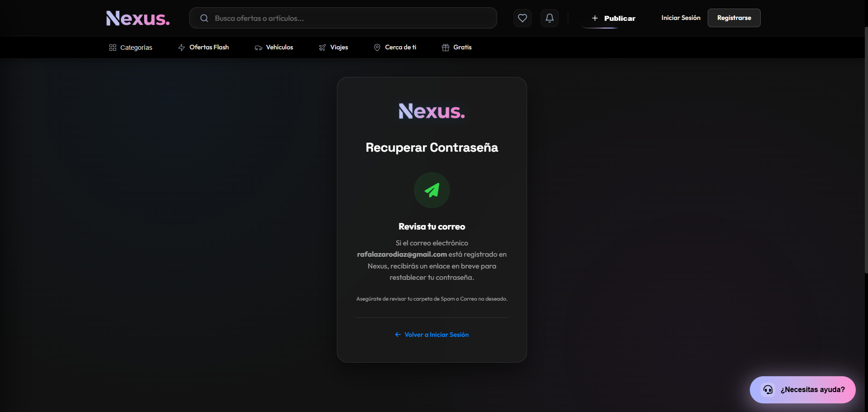Click the Nexus logo in the header
The width and height of the screenshot is (868, 412).
tap(138, 18)
